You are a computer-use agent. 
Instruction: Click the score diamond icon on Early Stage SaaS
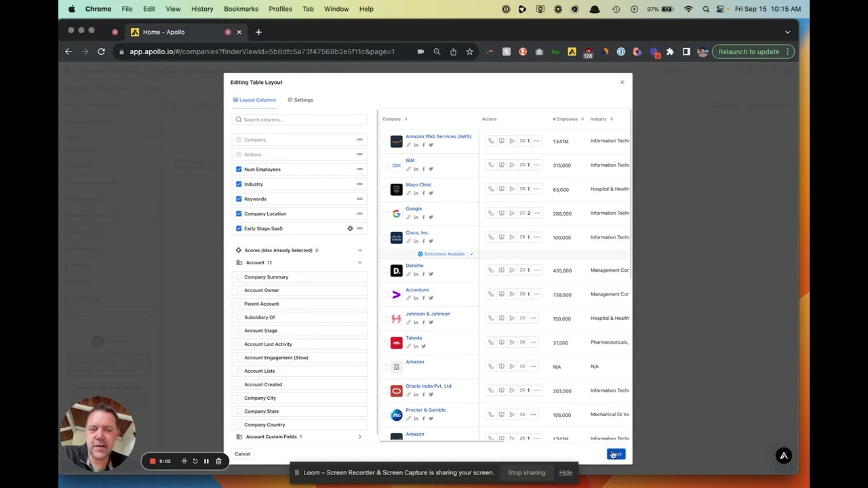tap(350, 228)
